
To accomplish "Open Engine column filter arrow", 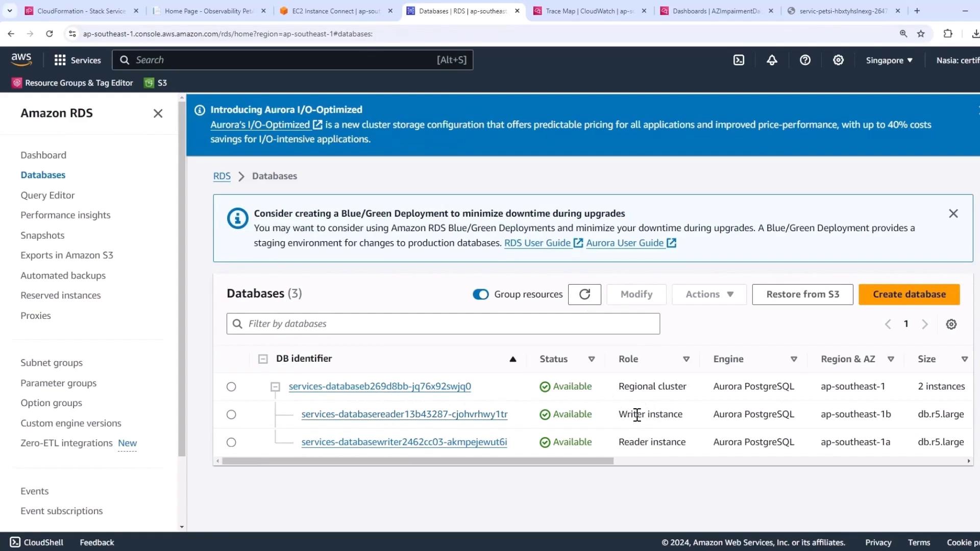I will [794, 359].
